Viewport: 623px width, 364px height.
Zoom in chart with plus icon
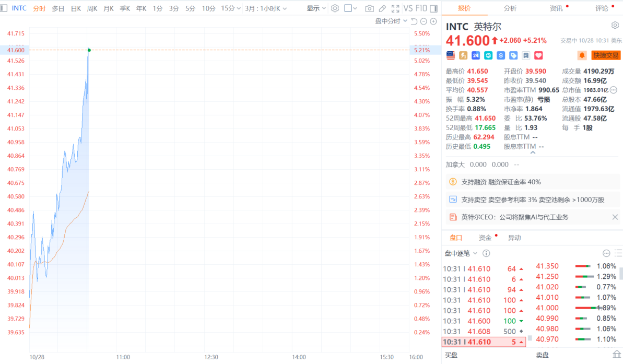point(433,21)
